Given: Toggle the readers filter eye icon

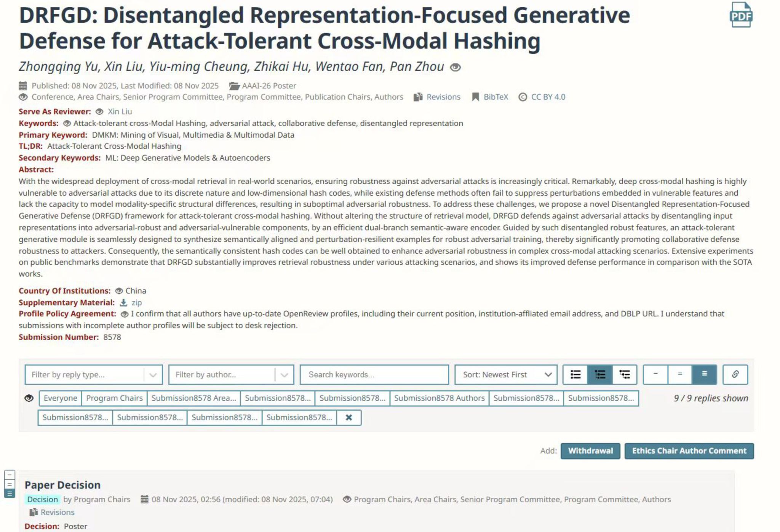Looking at the screenshot, I should click(x=29, y=398).
